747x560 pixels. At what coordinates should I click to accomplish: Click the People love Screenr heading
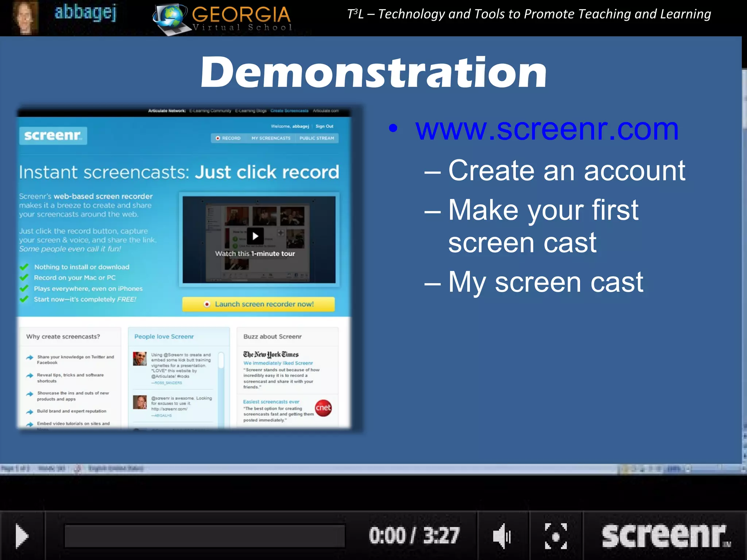click(164, 337)
